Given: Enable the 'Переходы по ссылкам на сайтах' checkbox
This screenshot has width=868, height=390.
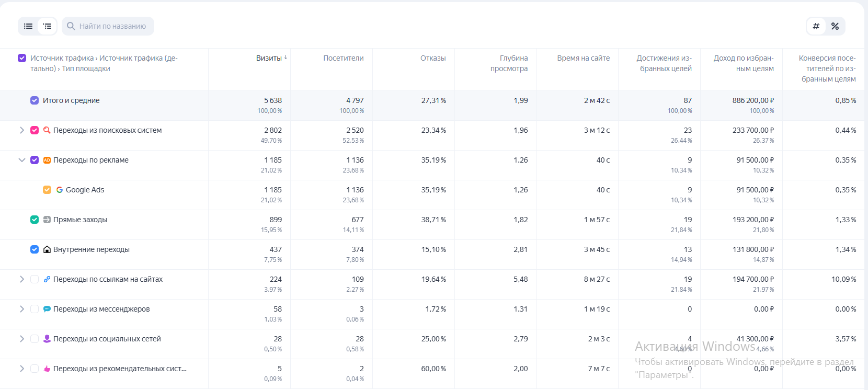Looking at the screenshot, I should click(35, 279).
